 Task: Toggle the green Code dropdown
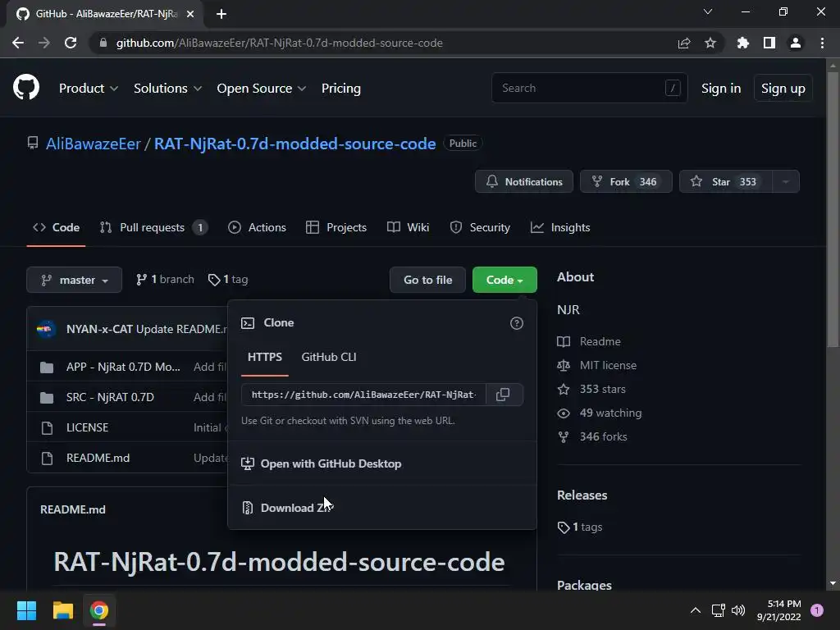[x=504, y=281]
